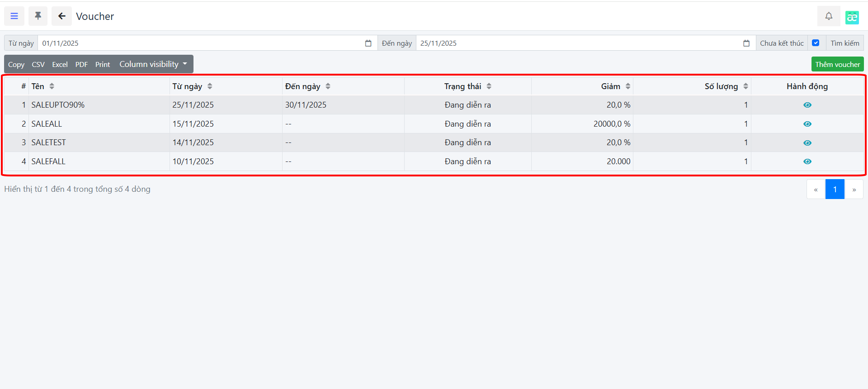Screen dimensions: 868x389
Task: Click the green user avatar icon
Action: click(852, 17)
